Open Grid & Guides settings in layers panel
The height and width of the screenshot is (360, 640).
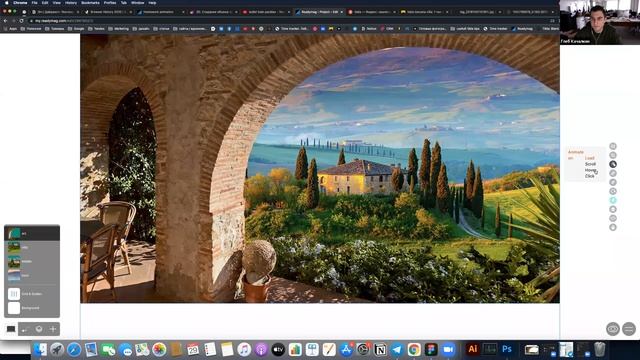click(x=32, y=294)
